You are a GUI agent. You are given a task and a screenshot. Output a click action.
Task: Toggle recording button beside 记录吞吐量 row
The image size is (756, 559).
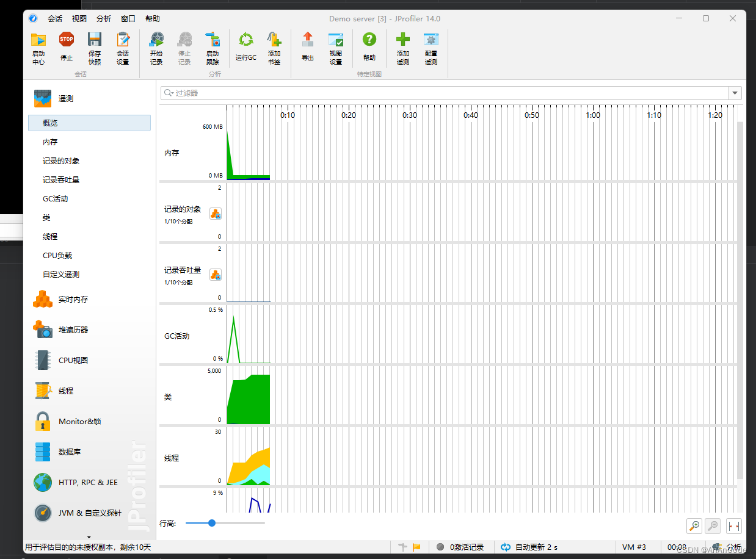(216, 275)
